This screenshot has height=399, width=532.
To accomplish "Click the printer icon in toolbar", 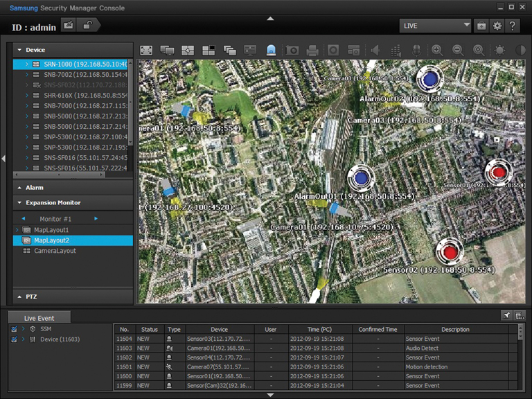I will coord(312,51).
